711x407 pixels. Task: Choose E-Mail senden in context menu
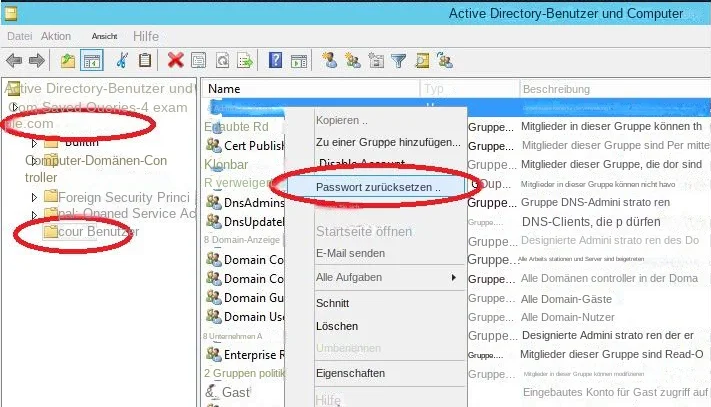tap(350, 253)
